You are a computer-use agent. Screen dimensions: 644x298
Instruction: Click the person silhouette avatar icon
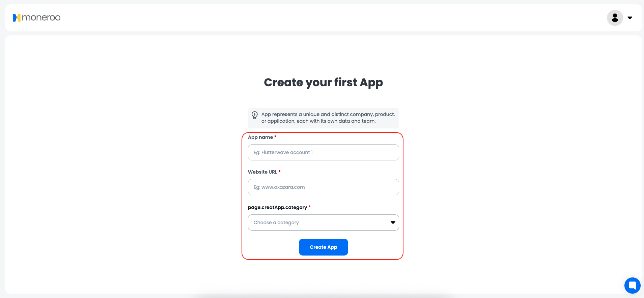(x=615, y=18)
